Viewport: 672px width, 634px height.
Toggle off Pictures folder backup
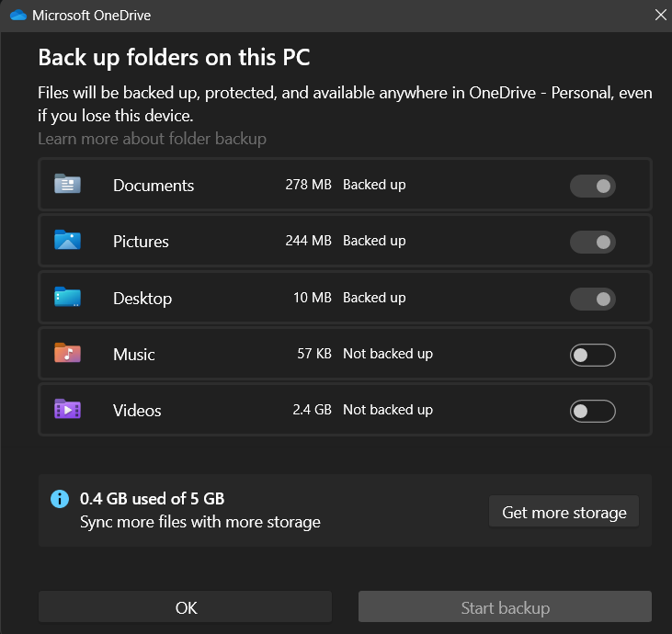593,242
